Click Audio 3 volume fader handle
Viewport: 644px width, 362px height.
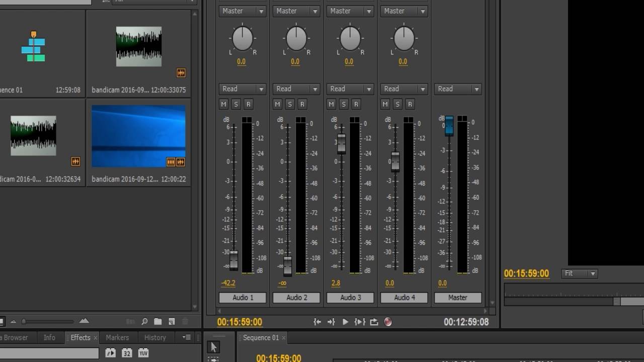coord(341,144)
